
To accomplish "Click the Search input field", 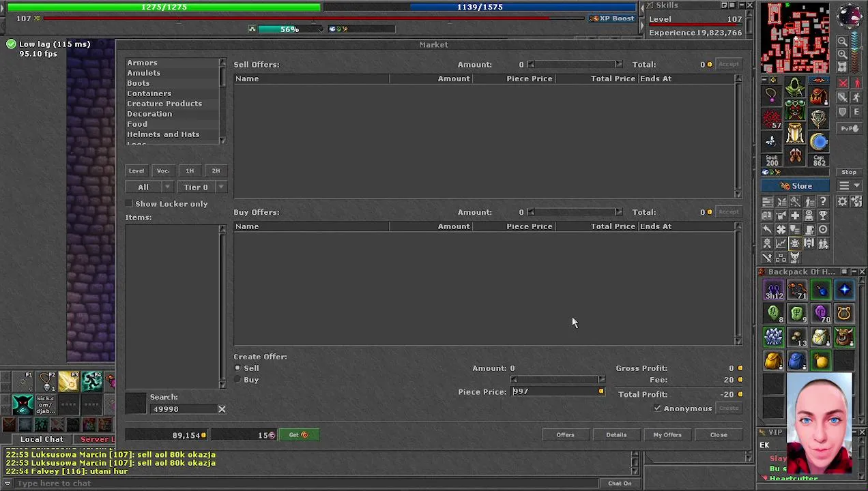I will [x=183, y=409].
